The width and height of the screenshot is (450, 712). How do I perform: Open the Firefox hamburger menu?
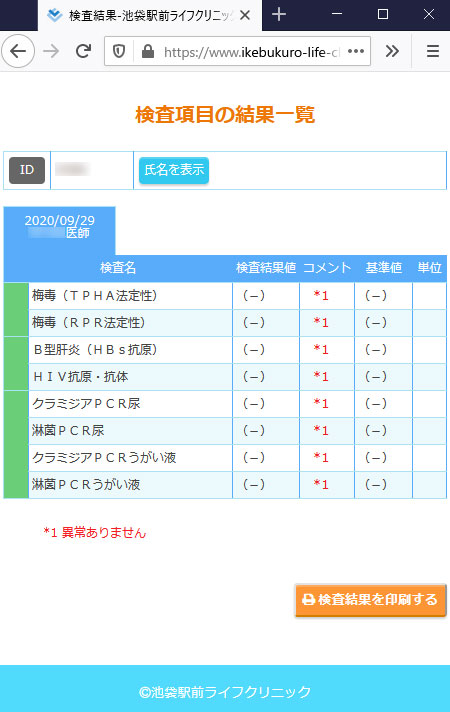click(433, 51)
